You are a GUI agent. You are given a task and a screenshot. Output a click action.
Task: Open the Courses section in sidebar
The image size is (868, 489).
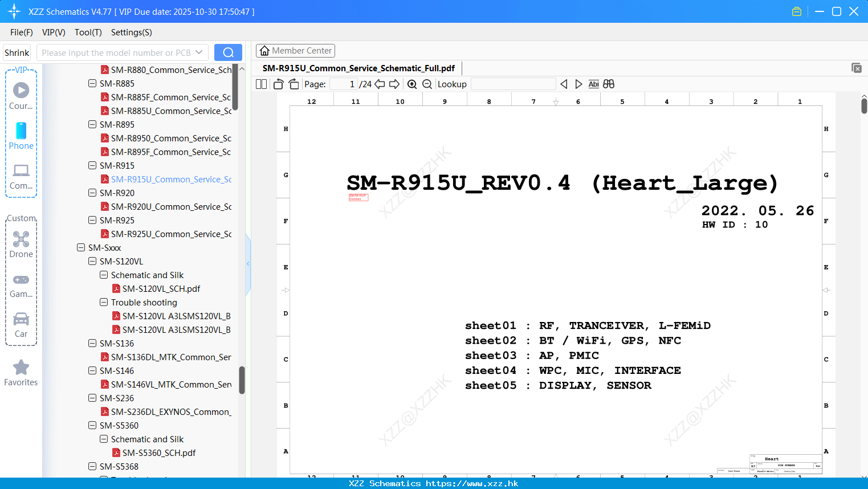click(x=21, y=96)
